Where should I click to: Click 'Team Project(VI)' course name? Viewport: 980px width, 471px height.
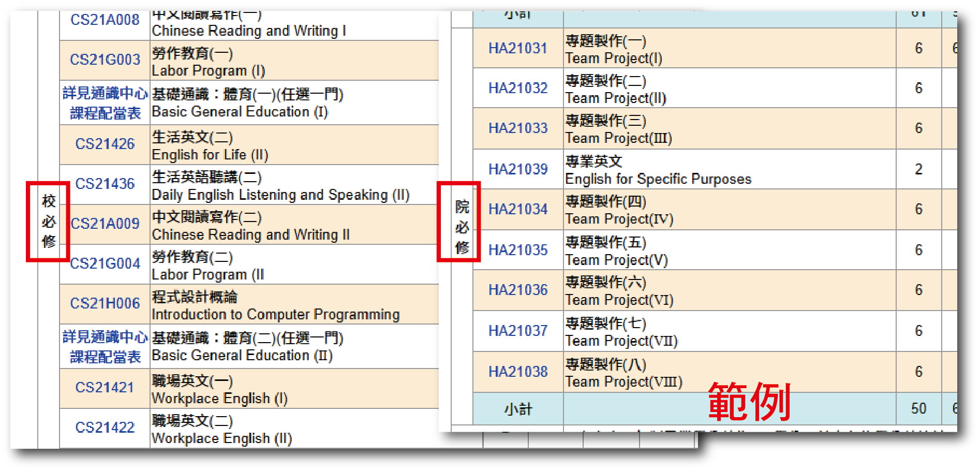tap(619, 300)
